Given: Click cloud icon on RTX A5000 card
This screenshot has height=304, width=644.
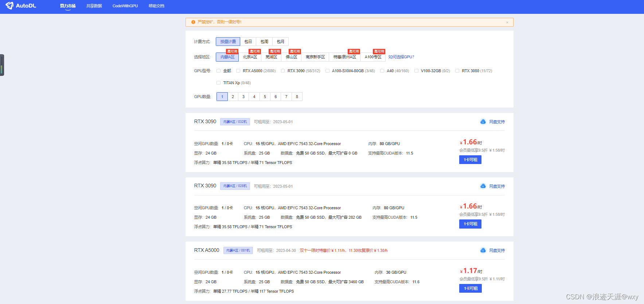Looking at the screenshot, I should pos(483,250).
